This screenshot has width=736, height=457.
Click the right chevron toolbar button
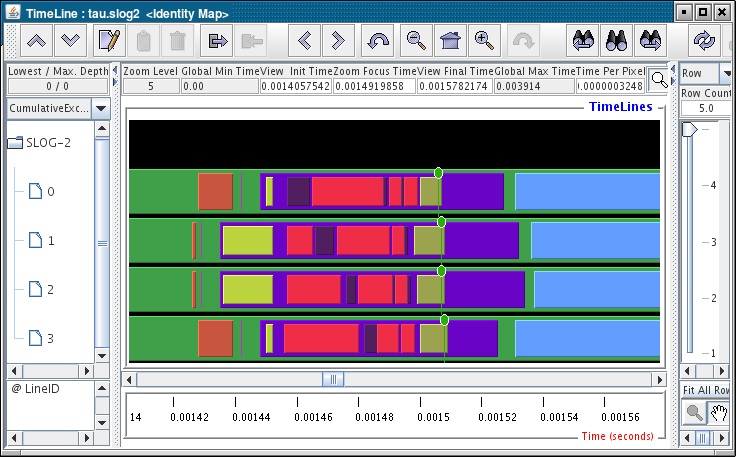338,41
